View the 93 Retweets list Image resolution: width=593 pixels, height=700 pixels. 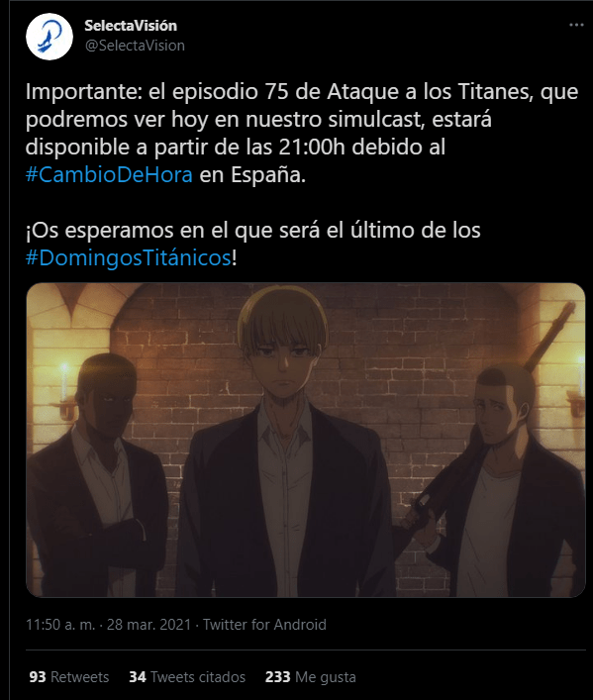68,677
